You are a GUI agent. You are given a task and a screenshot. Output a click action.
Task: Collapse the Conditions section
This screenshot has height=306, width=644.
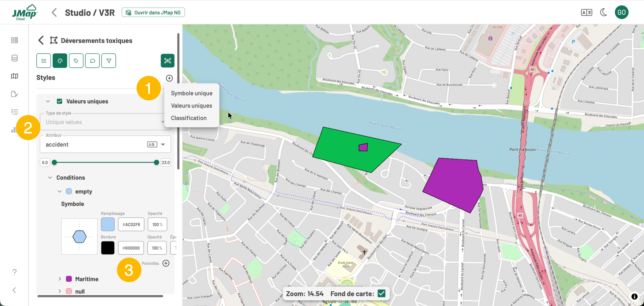click(50, 177)
